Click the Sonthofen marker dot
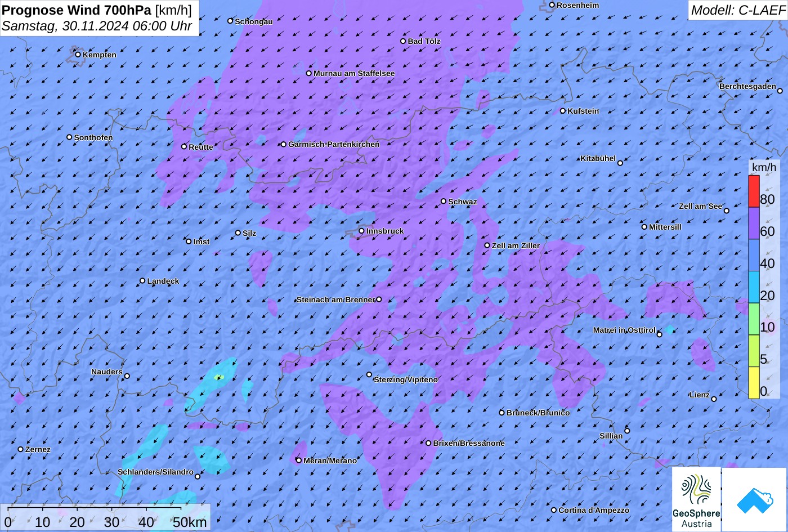Screen dimensions: 788x532 70,137
